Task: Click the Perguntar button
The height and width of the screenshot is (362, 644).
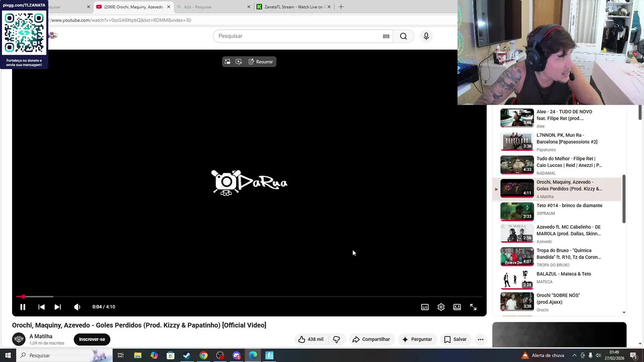Action: pos(417,339)
